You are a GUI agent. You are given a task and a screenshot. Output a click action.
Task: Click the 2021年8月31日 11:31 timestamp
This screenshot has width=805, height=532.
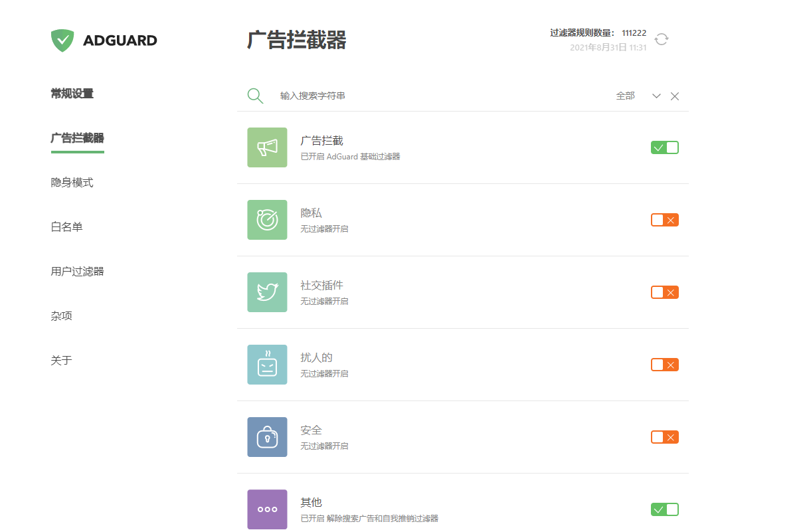tap(608, 48)
